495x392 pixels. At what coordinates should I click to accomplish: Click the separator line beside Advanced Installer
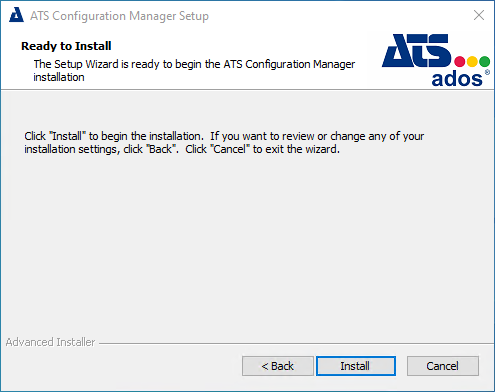(296, 343)
